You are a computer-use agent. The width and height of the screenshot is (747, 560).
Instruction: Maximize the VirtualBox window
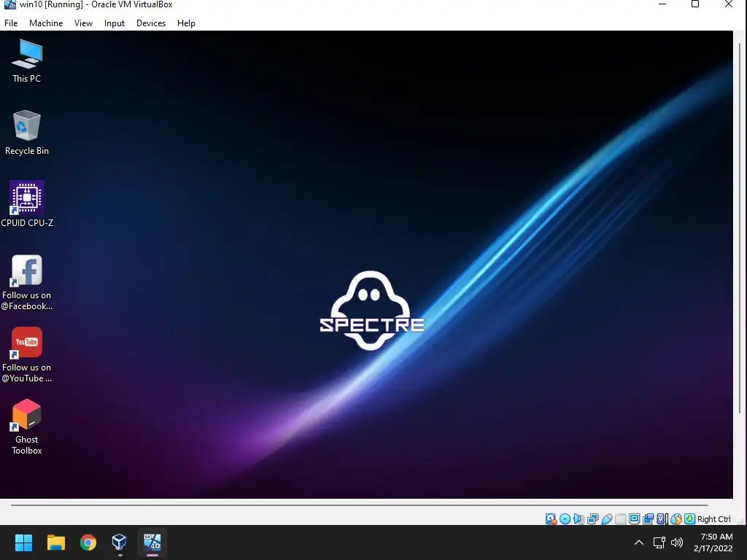tap(695, 4)
